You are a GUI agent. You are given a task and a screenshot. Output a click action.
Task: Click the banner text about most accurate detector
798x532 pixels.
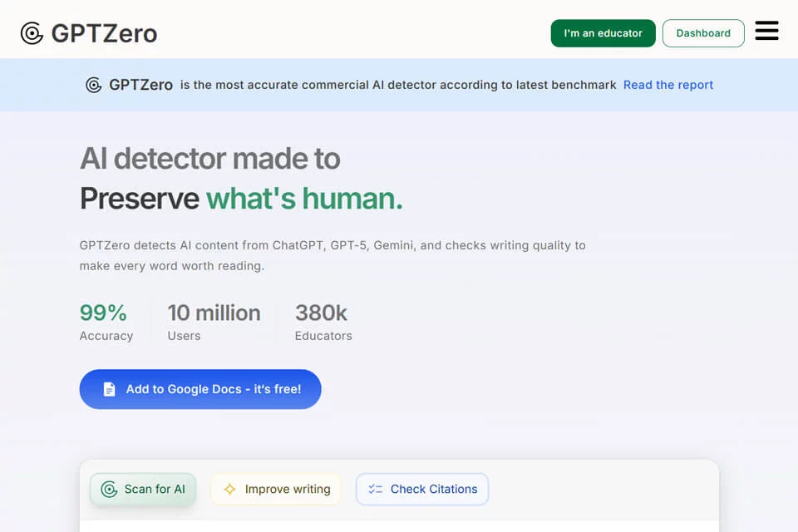click(398, 85)
